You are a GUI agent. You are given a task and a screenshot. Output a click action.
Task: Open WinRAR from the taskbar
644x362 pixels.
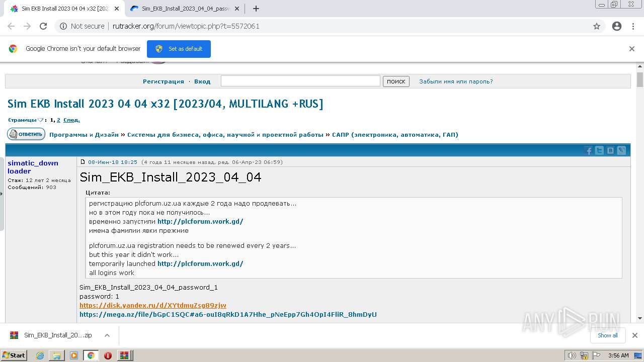pos(124,355)
